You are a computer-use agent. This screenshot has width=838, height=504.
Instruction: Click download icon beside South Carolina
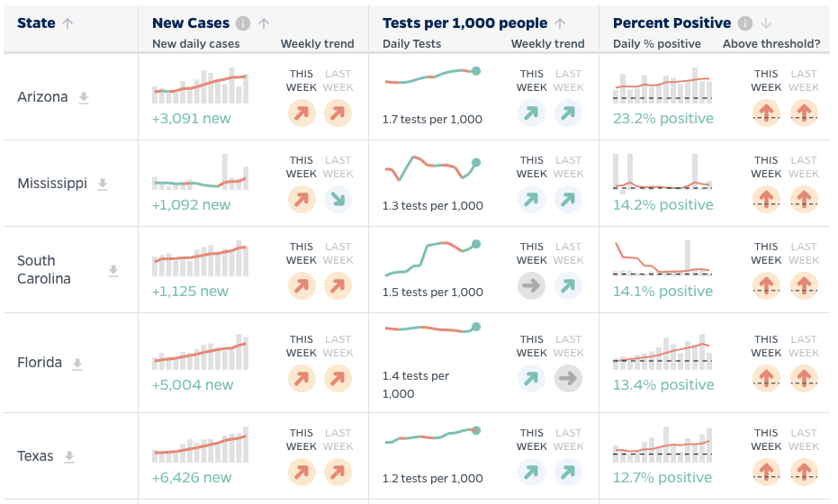[x=113, y=270]
